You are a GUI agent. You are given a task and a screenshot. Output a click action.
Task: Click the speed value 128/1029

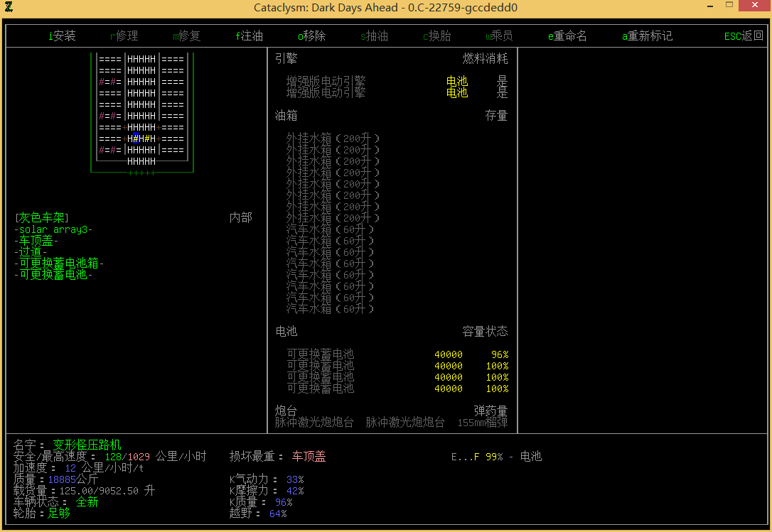pyautogui.click(x=127, y=456)
